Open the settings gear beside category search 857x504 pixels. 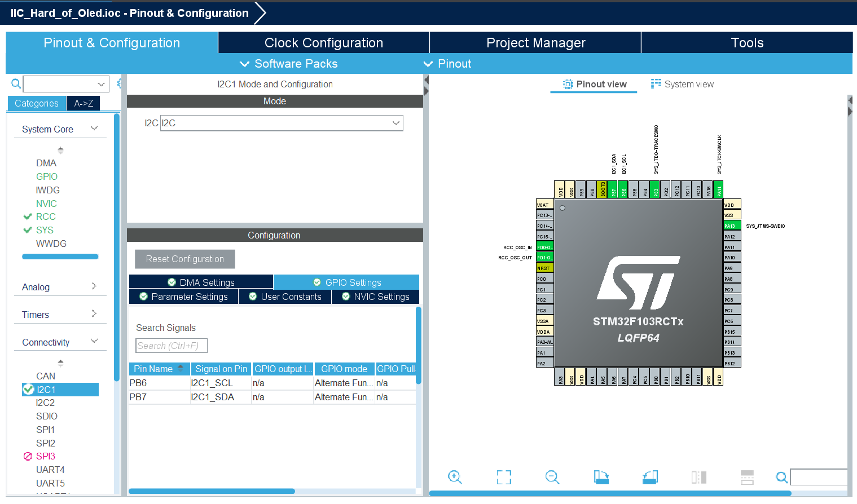point(119,83)
